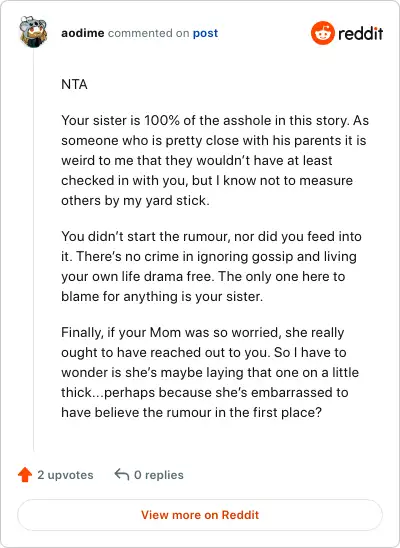This screenshot has width=400, height=548.
Task: Click the line ending "yard stick."
Action: pos(135,201)
